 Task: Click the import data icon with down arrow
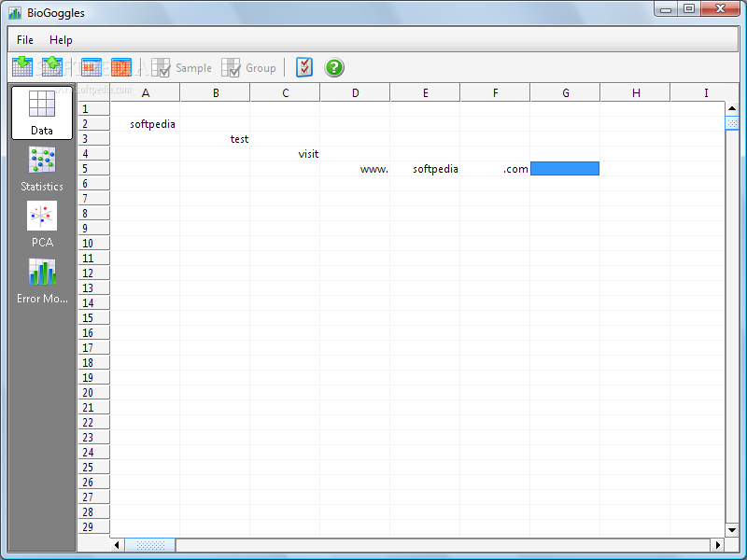pyautogui.click(x=21, y=66)
